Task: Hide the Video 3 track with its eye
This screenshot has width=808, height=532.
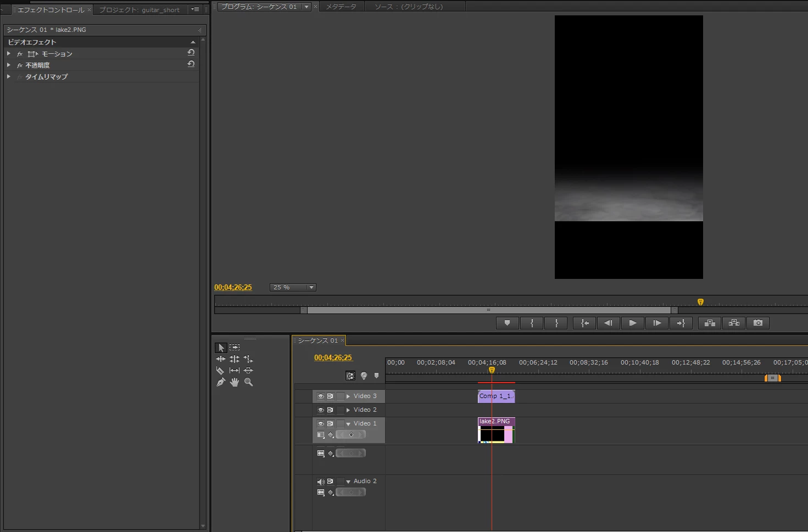Action: (x=321, y=396)
